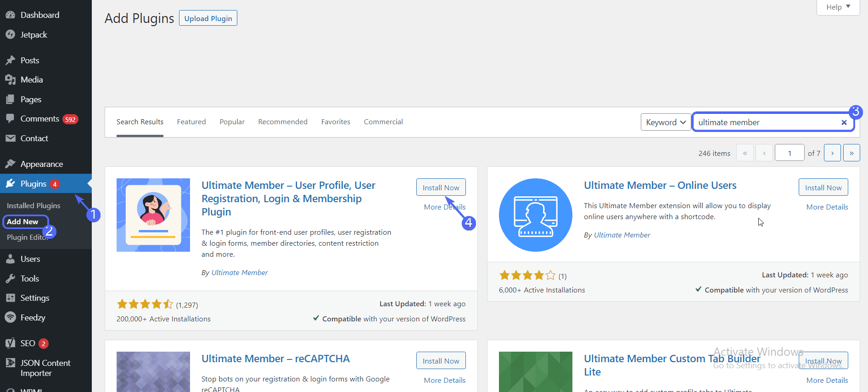Click the SEO notifications badge

[x=44, y=343]
